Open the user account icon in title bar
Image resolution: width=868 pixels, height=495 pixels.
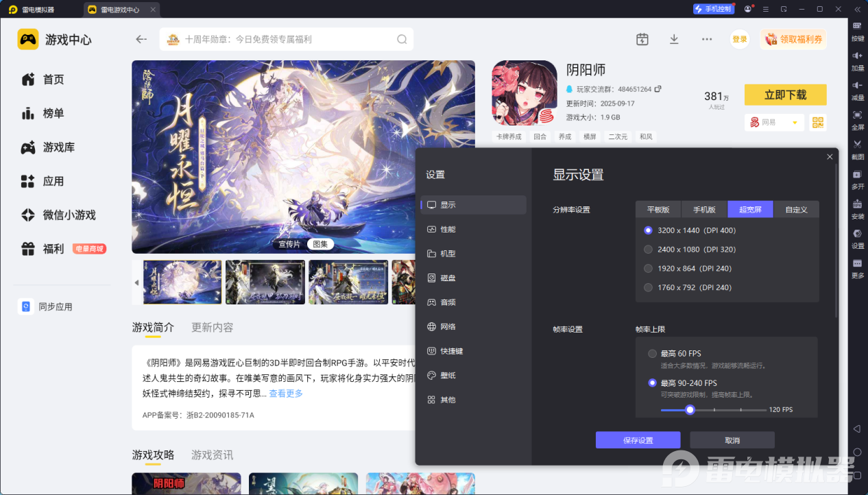[x=747, y=9]
